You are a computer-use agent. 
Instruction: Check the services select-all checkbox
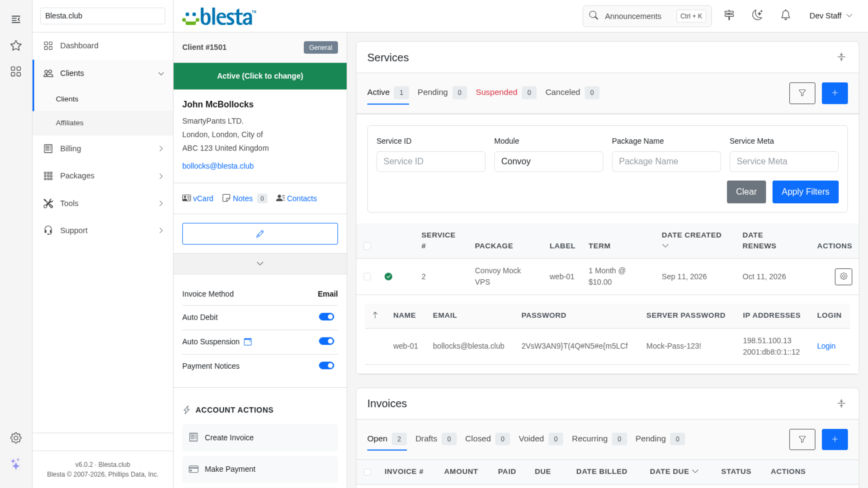367,246
